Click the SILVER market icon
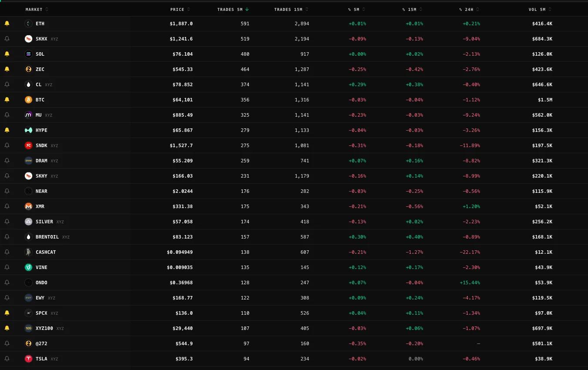This screenshot has width=588, height=370. (28, 222)
